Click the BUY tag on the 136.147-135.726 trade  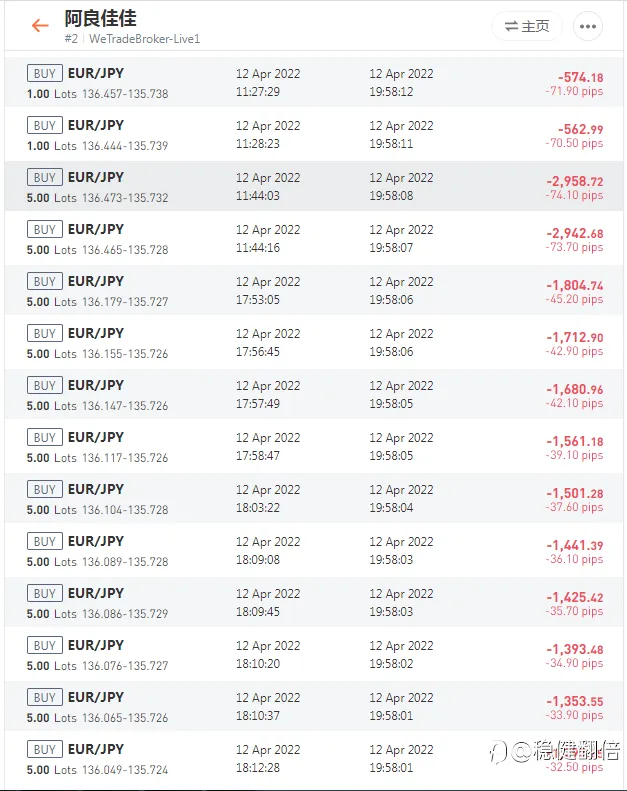(45, 385)
